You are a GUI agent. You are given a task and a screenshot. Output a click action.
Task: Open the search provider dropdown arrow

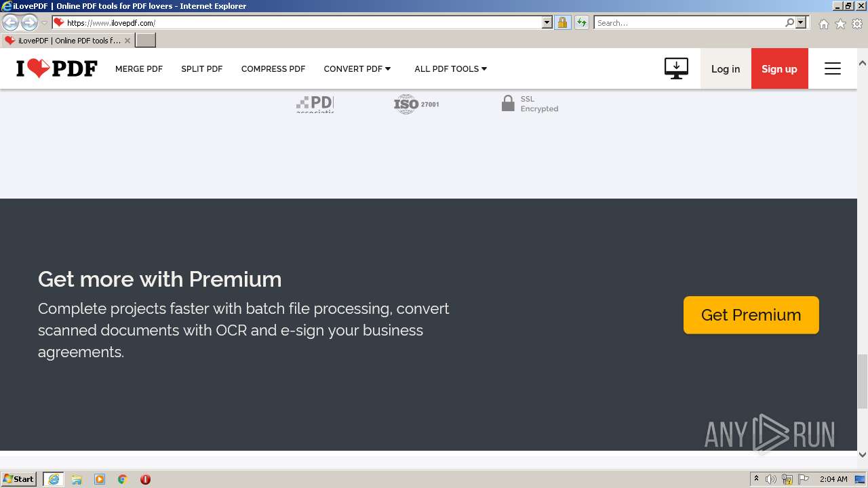[x=801, y=22]
